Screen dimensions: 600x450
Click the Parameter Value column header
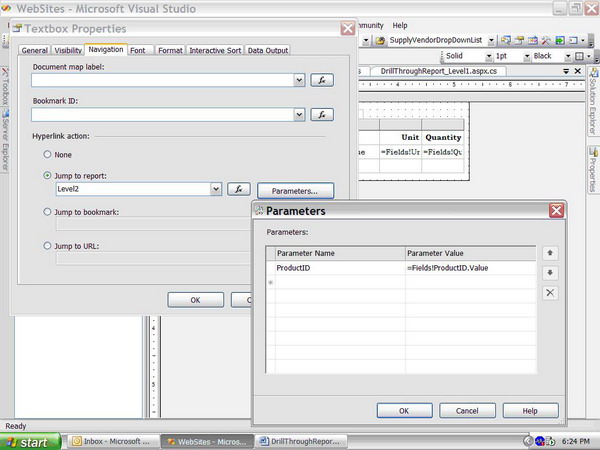click(x=471, y=253)
